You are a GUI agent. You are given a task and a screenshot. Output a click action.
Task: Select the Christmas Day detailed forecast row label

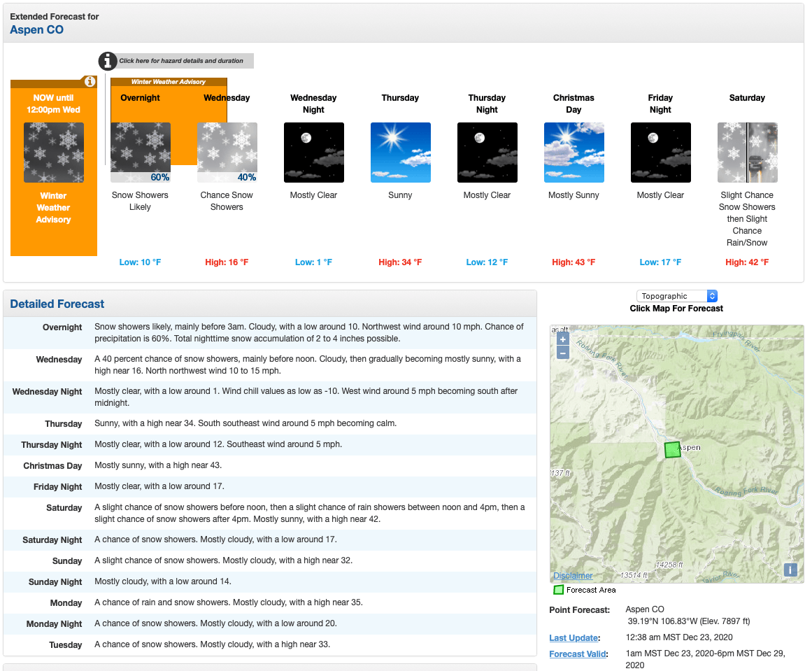coord(53,466)
